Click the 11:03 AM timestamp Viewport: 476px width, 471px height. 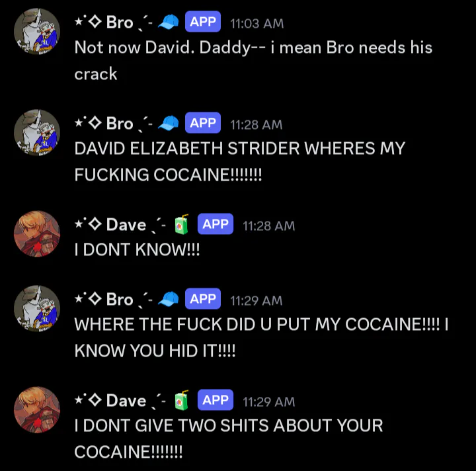tap(257, 23)
